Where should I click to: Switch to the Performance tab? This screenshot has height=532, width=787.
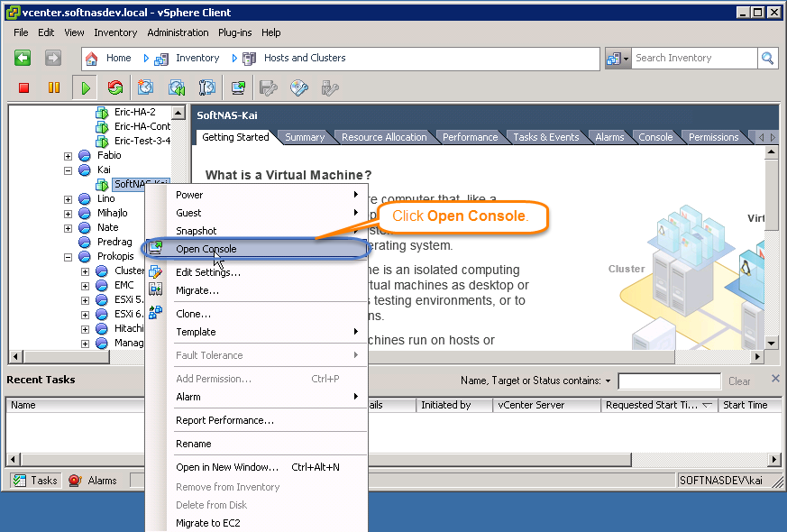tap(470, 137)
